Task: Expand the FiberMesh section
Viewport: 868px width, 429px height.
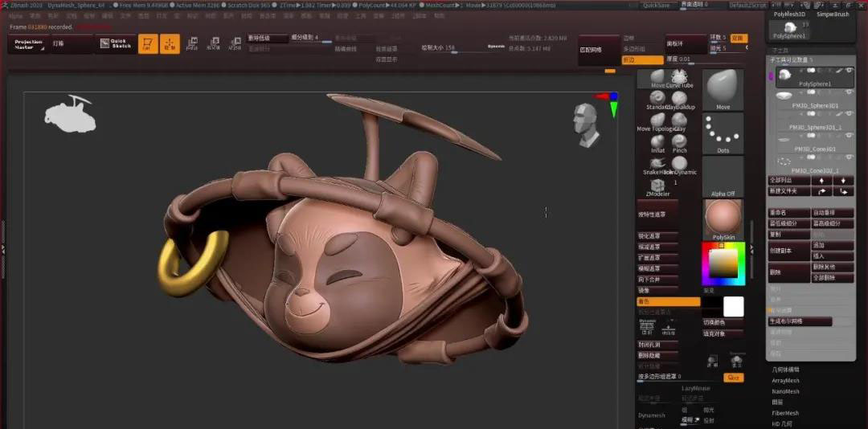Action: 785,413
